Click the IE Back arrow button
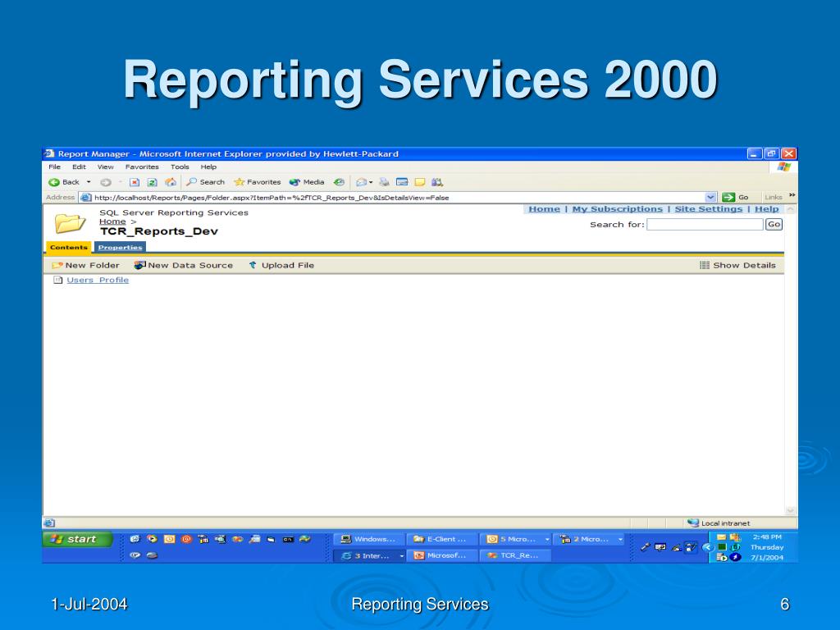840x630 pixels. [x=64, y=182]
